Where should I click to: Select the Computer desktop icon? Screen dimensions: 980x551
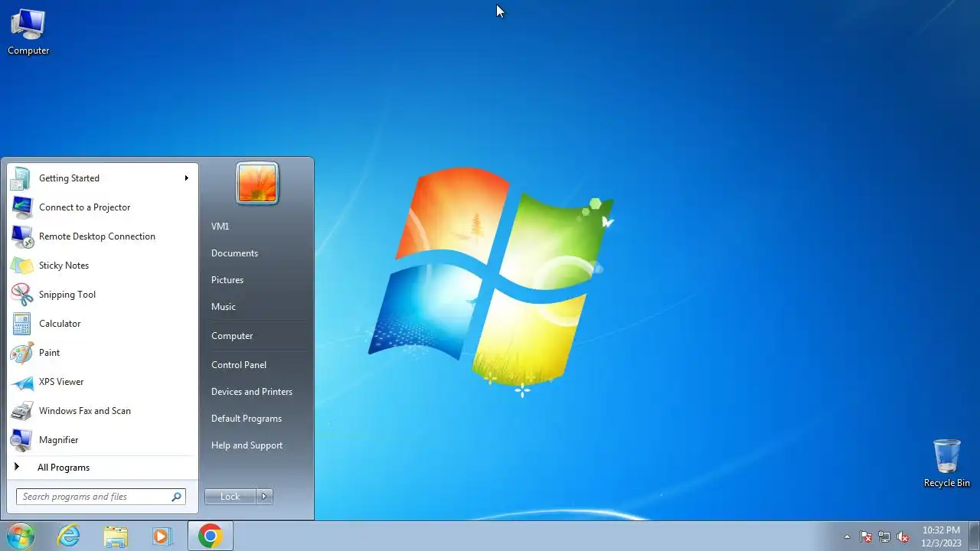coord(28,32)
